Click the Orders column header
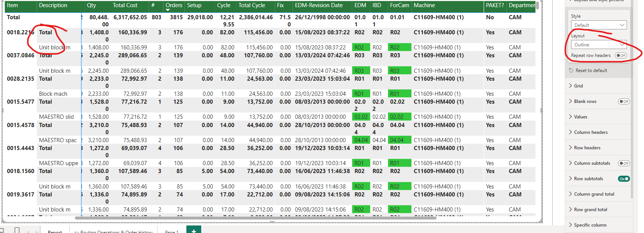Image resolution: width=644 pixels, height=233 pixels. (x=174, y=5)
